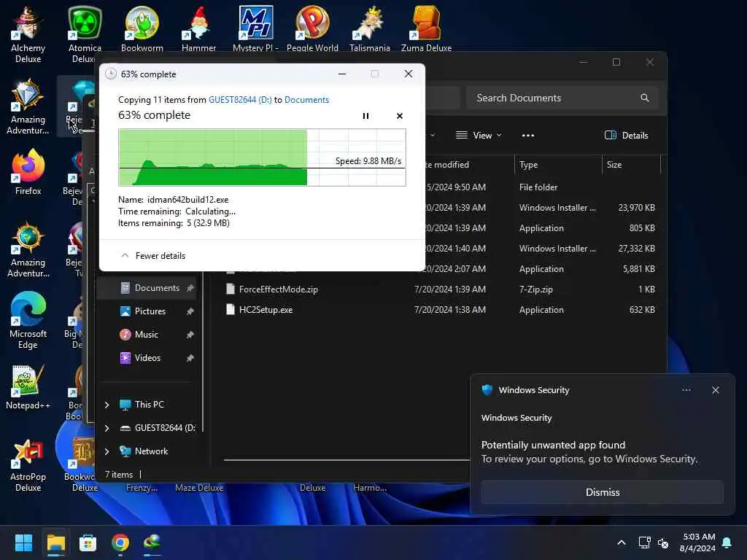The image size is (747, 560).
Task: Launch Hammer desktop icon
Action: point(198,28)
